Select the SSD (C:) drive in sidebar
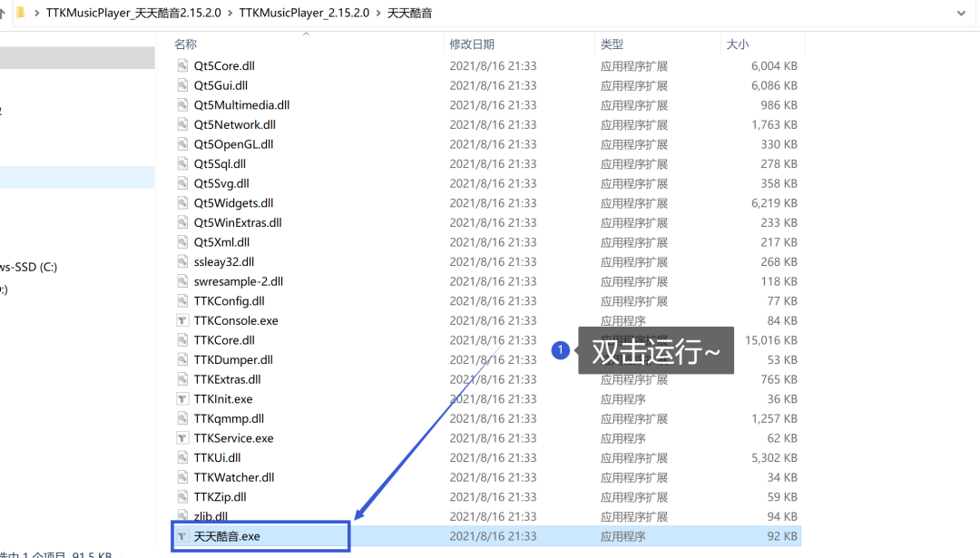 pyautogui.click(x=29, y=267)
